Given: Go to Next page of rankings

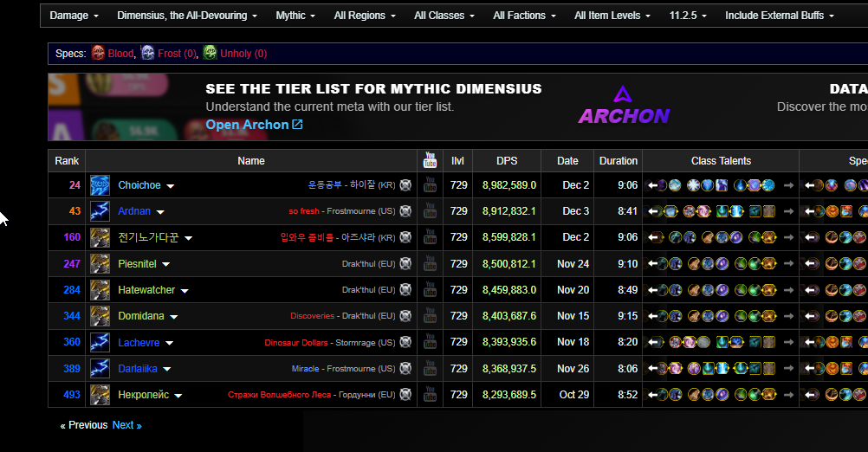Looking at the screenshot, I should coord(126,425).
